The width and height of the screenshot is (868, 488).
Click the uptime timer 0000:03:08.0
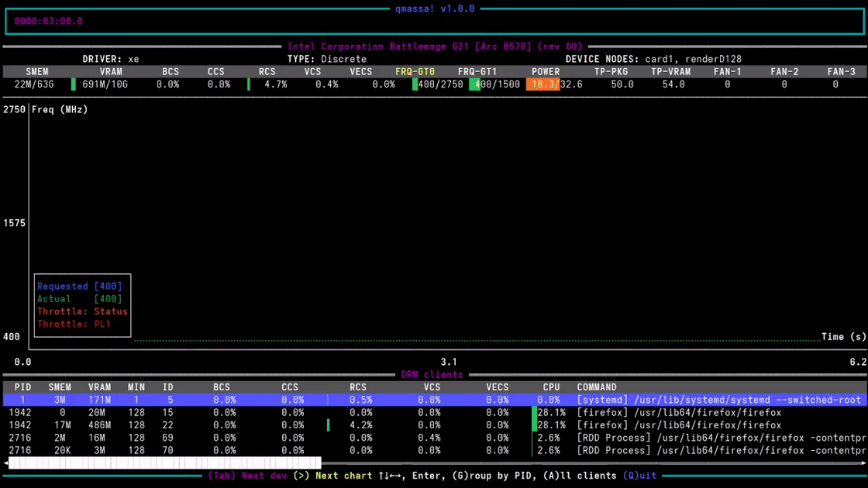point(48,21)
